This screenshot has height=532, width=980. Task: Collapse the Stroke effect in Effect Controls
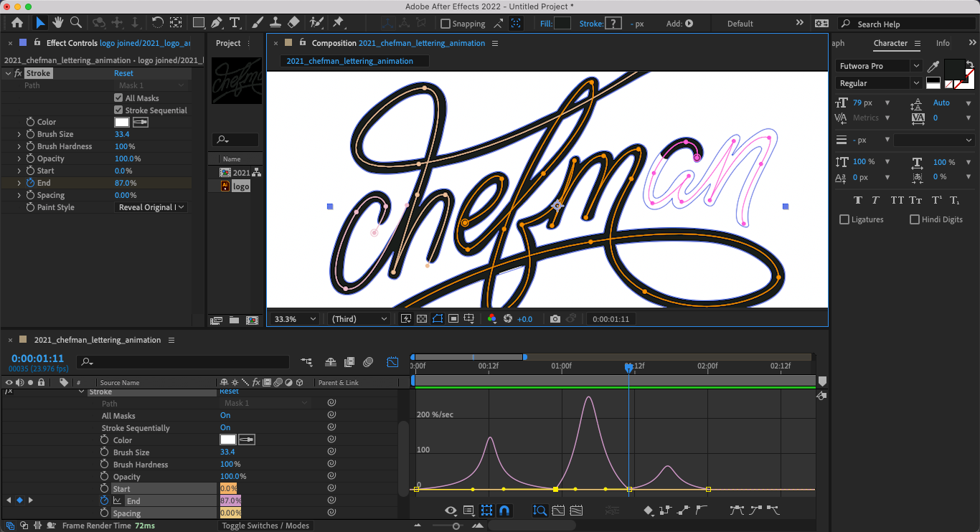pyautogui.click(x=8, y=73)
